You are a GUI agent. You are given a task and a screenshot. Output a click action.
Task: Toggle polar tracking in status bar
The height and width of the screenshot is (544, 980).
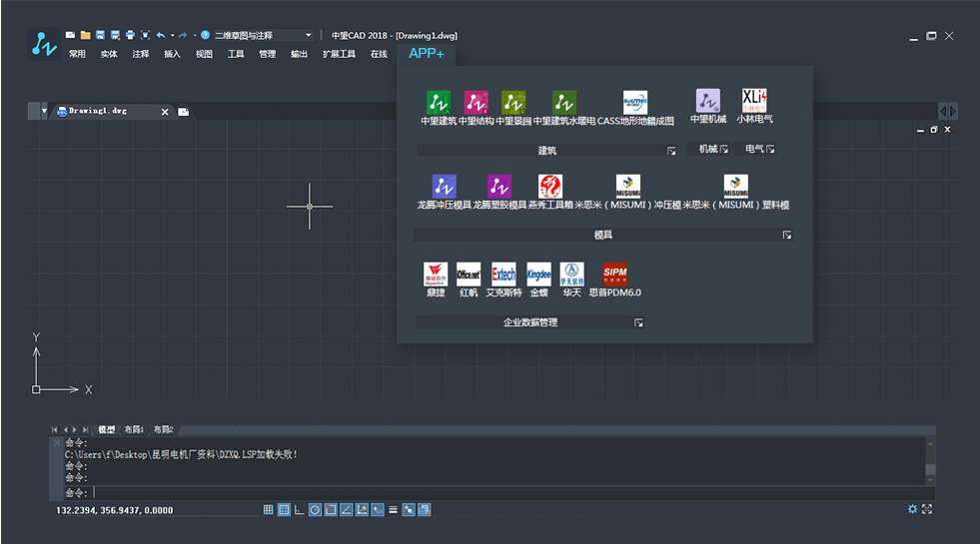coord(315,510)
